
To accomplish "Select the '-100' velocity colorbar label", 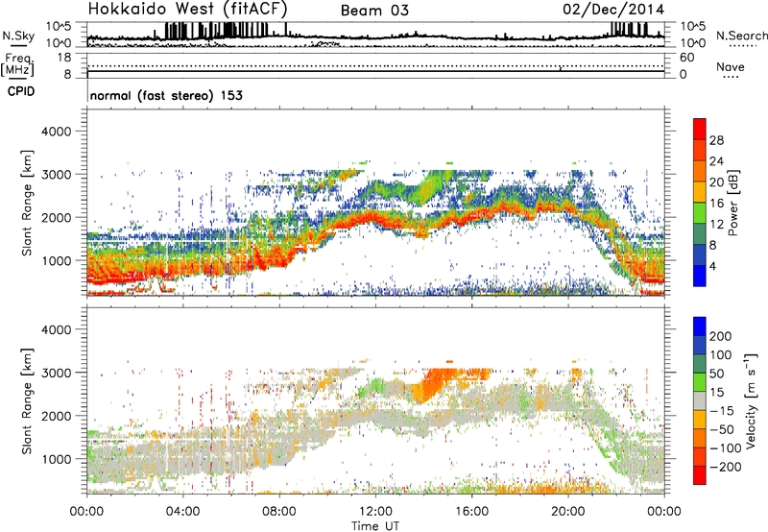I will pos(726,448).
